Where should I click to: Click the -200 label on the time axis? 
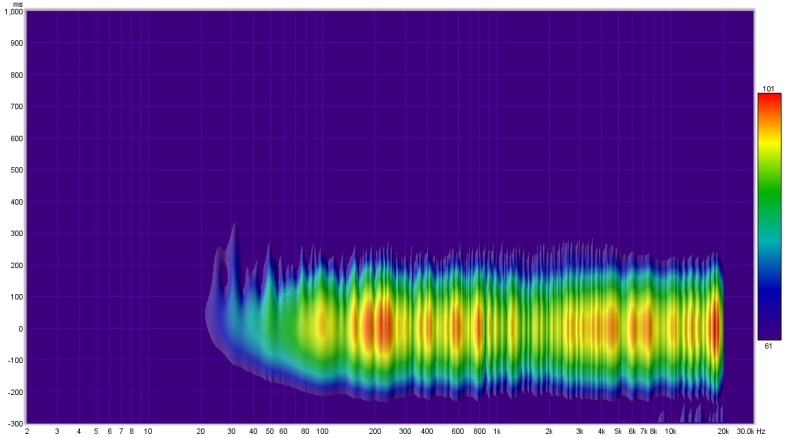pyautogui.click(x=16, y=392)
